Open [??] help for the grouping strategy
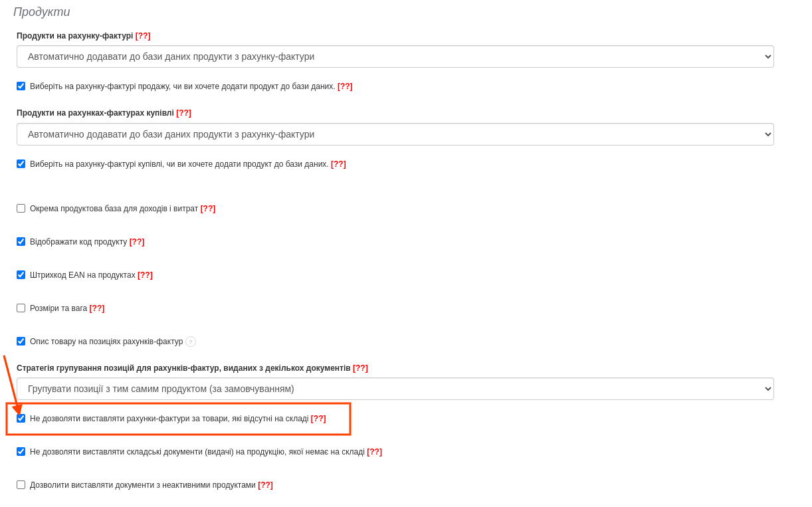This screenshot has height=507, width=812. (x=360, y=367)
